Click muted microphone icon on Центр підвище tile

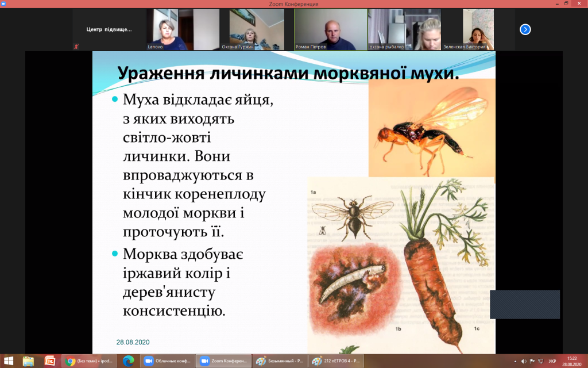point(76,47)
